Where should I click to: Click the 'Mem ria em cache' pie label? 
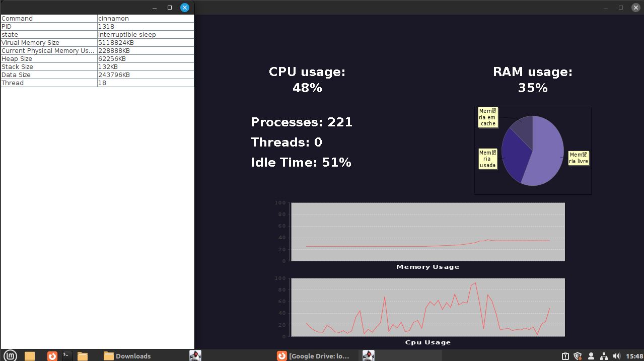[x=487, y=117]
